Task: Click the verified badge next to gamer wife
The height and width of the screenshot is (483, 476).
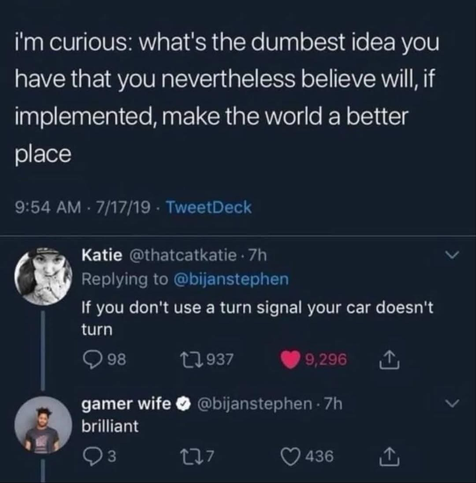Action: pos(181,404)
